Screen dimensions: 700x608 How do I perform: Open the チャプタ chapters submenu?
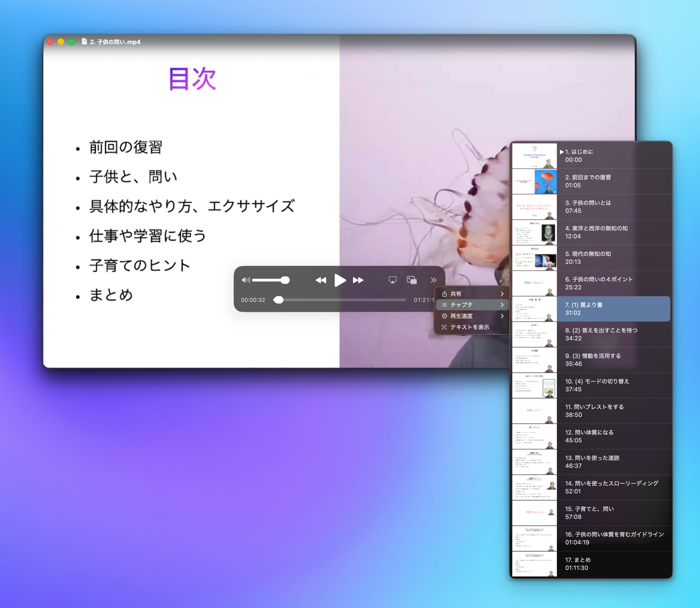472,305
